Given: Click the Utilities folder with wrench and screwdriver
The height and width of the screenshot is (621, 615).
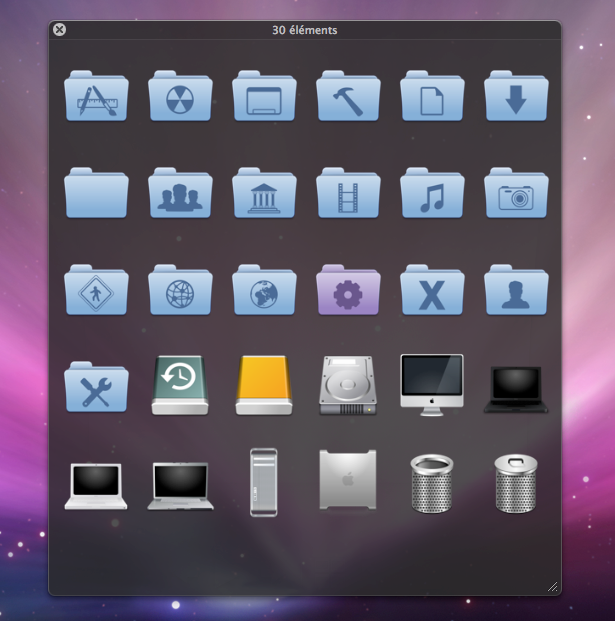Looking at the screenshot, I should pos(96,387).
